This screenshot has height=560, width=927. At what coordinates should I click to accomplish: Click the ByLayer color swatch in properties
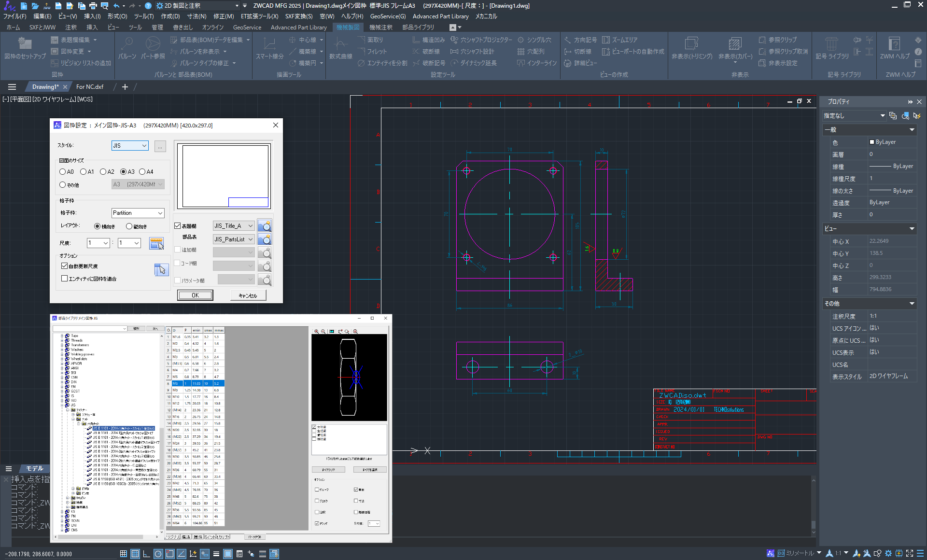[x=872, y=141]
